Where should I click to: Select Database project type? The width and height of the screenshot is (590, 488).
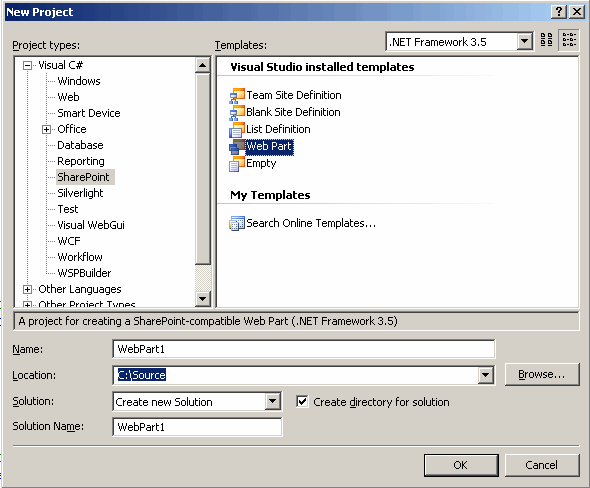[80, 145]
